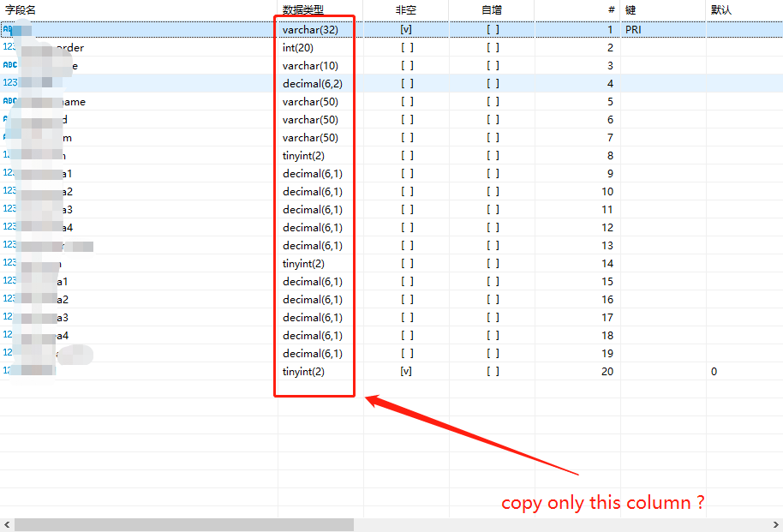Uncheck the 非空 checkbox on the last tinyint(2) row
Image resolution: width=783 pixels, height=532 pixels.
tap(405, 371)
